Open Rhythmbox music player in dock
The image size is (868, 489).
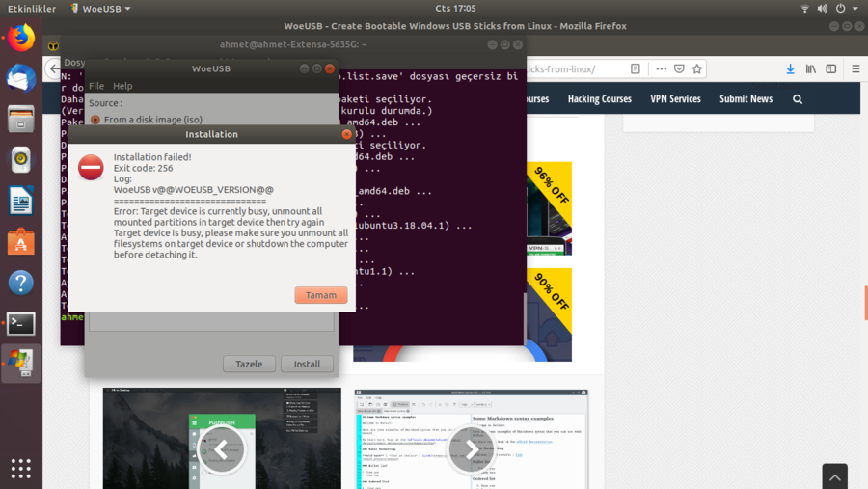21,160
